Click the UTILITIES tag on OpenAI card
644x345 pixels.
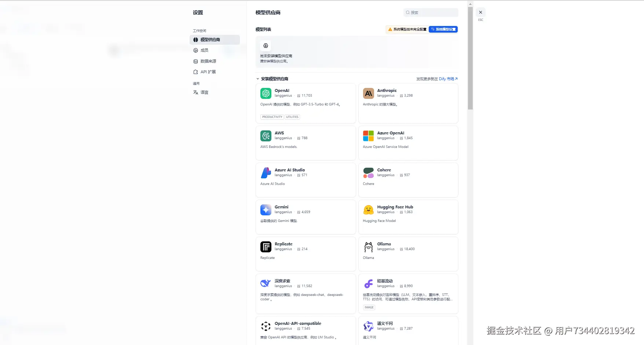(x=292, y=117)
